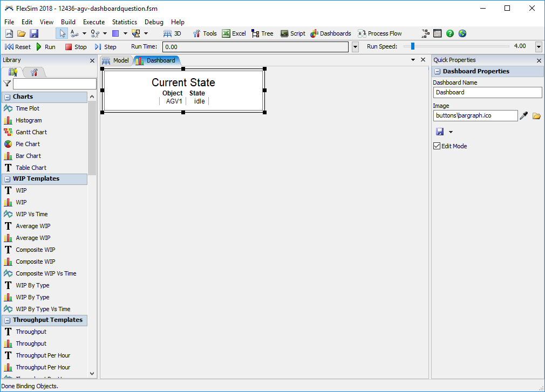Click the Save model floppy disk icon
The width and height of the screenshot is (545, 392).
click(x=34, y=33)
